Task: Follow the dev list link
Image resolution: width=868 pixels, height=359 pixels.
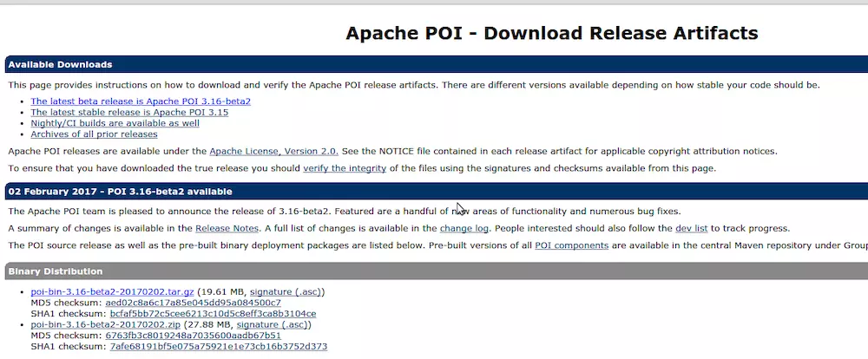Action: pos(692,228)
